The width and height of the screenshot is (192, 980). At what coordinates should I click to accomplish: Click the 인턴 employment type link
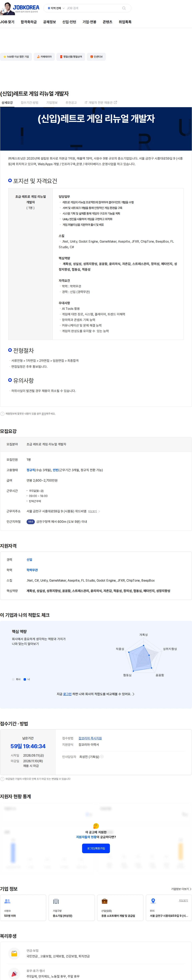coord(56,470)
